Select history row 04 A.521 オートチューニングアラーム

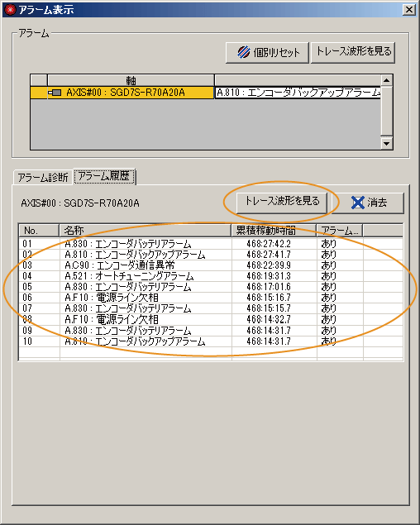click(211, 276)
